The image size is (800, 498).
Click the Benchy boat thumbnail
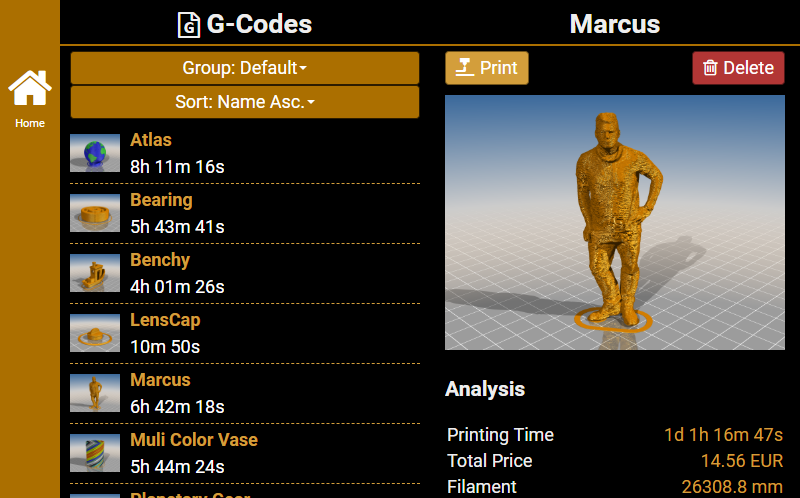tap(95, 273)
